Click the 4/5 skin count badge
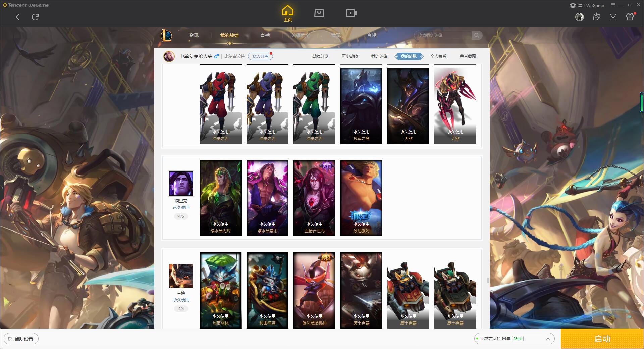The image size is (644, 349). pos(181,216)
